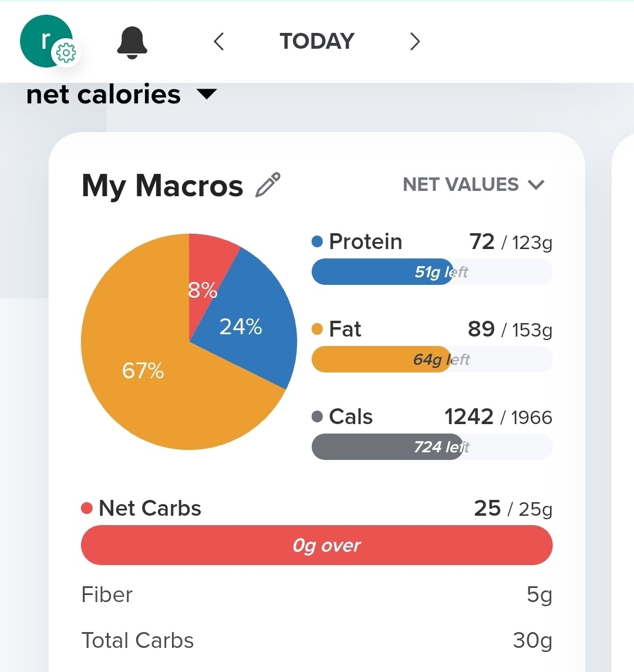The image size is (634, 672).
Task: Tap the profile avatar letter r
Action: tap(44, 40)
